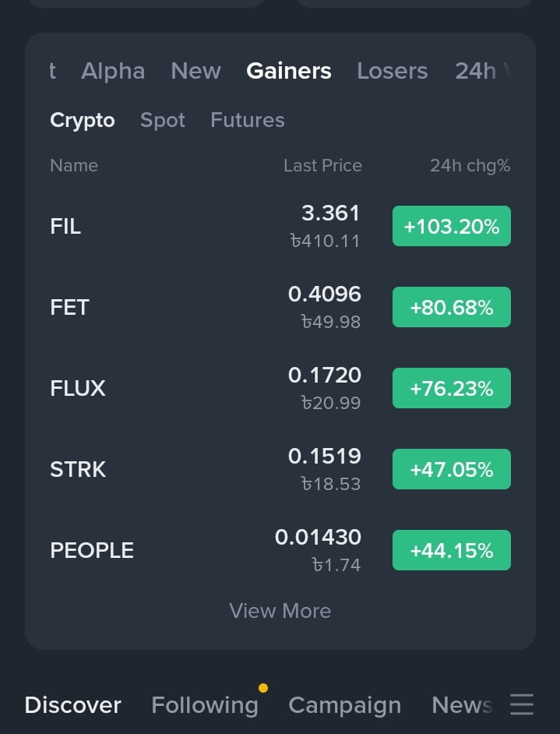The height and width of the screenshot is (734, 560).
Task: Open the FIL coin row
Action: pyautogui.click(x=280, y=226)
